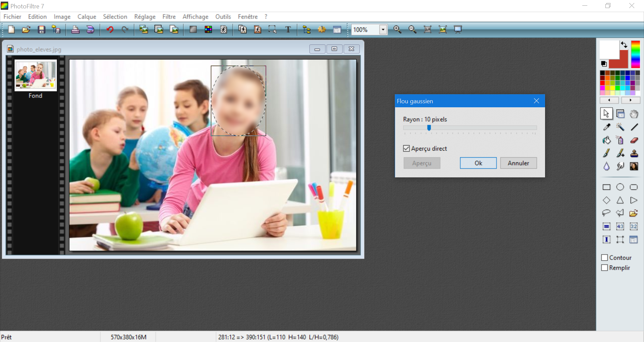Undo the last action with red arrow

110,30
